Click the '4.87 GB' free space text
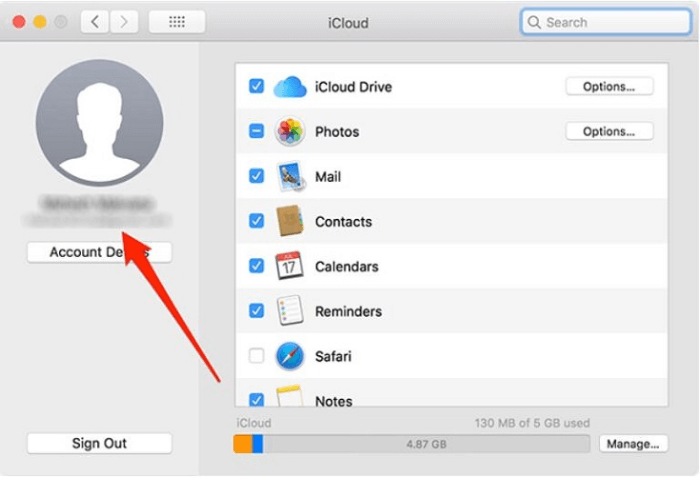This screenshot has width=700, height=477. [426, 444]
